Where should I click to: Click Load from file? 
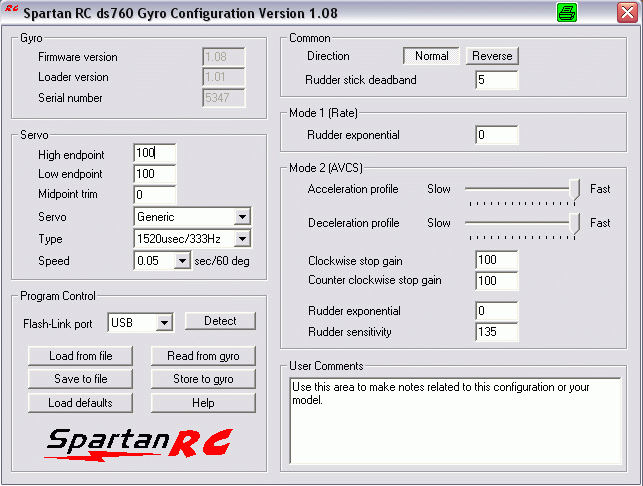[80, 356]
